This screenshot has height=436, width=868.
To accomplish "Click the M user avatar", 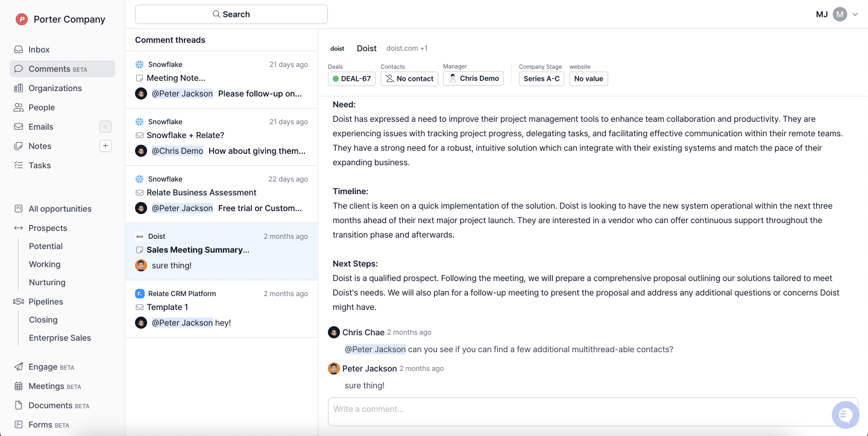I will (840, 14).
